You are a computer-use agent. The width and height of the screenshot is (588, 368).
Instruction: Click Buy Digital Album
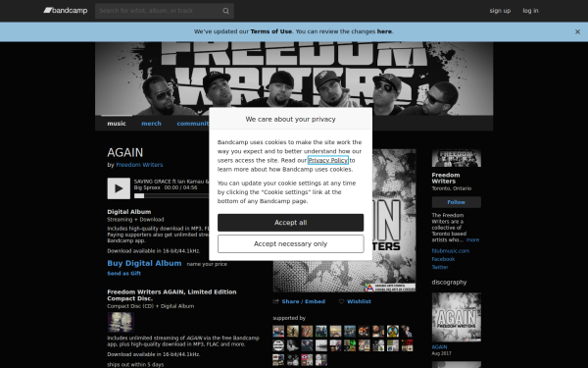[x=144, y=263]
